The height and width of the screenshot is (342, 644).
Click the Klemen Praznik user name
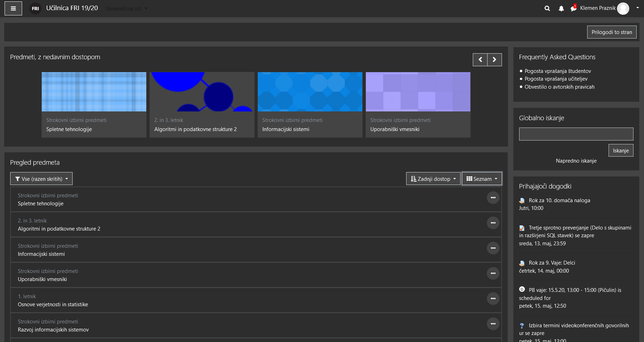click(x=598, y=8)
